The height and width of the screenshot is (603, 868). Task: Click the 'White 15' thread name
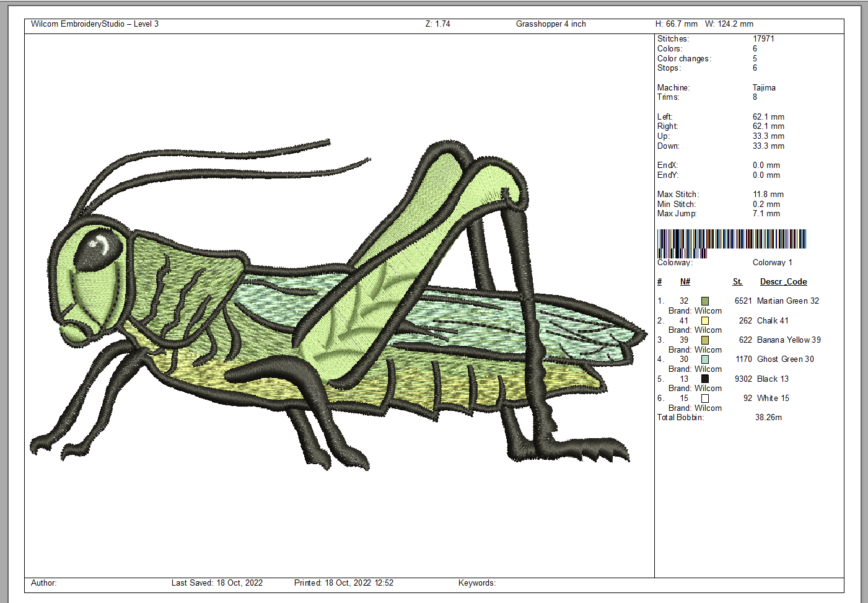pos(773,398)
